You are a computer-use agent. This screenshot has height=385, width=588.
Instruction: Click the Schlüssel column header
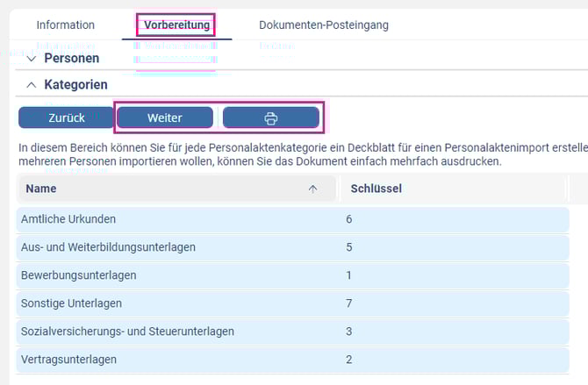(376, 189)
